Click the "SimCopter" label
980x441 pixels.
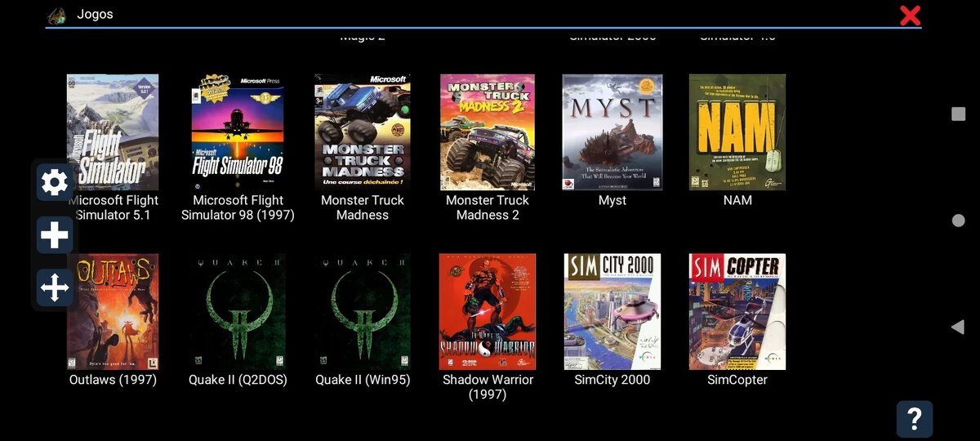pos(737,380)
